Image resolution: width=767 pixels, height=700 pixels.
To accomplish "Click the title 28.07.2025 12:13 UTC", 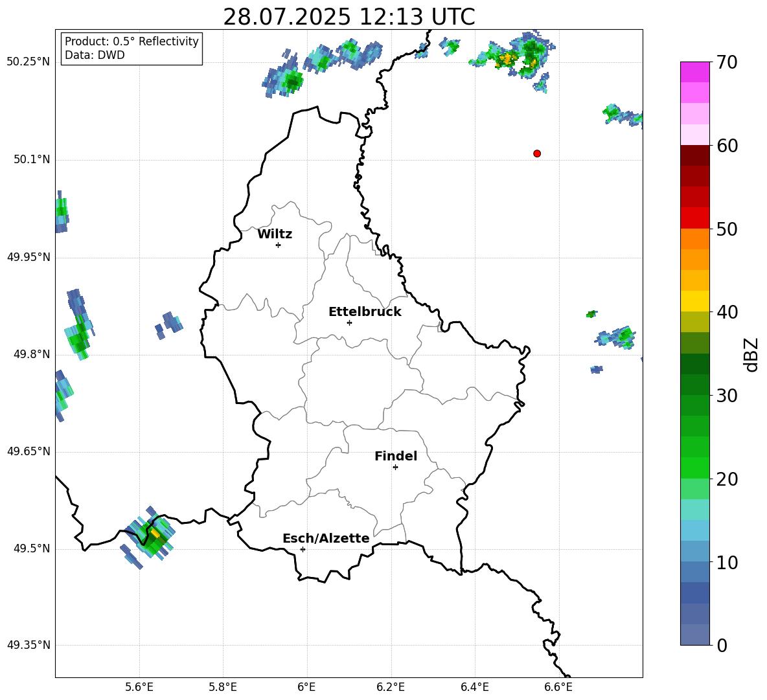I will [349, 17].
